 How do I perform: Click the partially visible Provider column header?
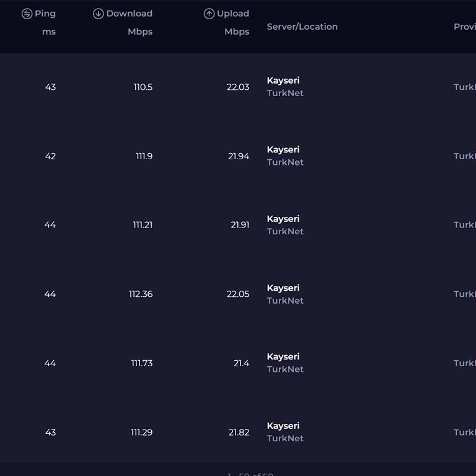tap(465, 27)
